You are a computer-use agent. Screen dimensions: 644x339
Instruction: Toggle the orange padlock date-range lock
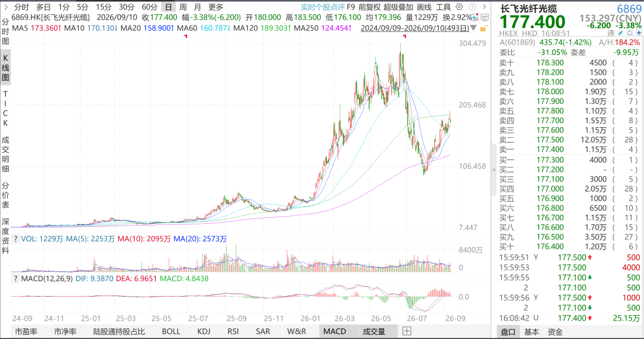[484, 29]
